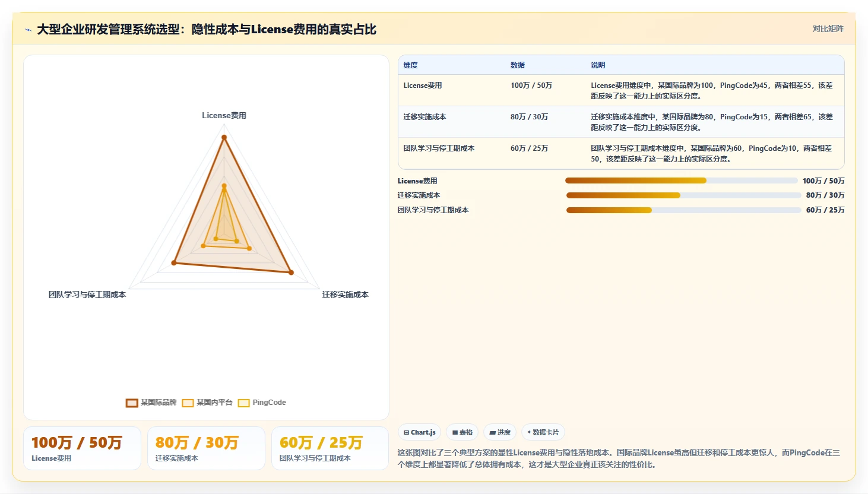Viewport: 868px width, 494px height.
Task: Click the 说明 column header
Action: (x=598, y=65)
